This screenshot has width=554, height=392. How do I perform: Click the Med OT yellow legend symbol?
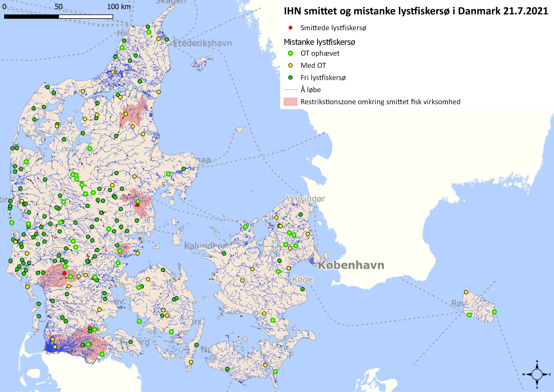[x=290, y=65]
